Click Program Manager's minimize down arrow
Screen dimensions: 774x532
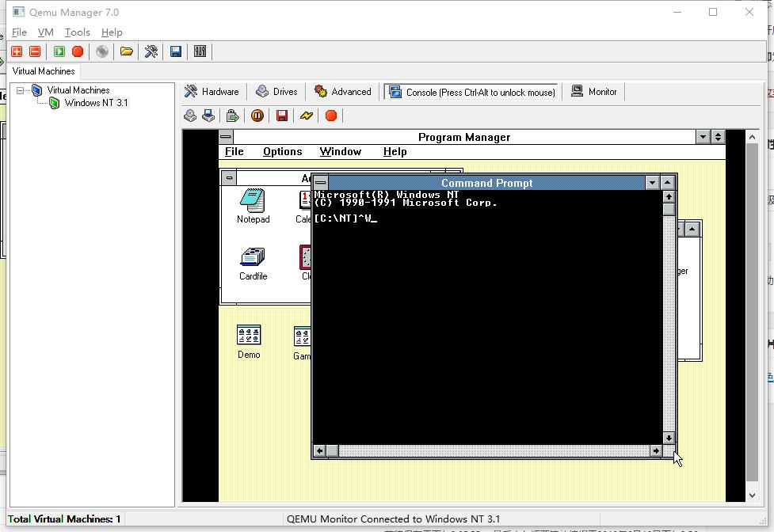[x=703, y=137]
